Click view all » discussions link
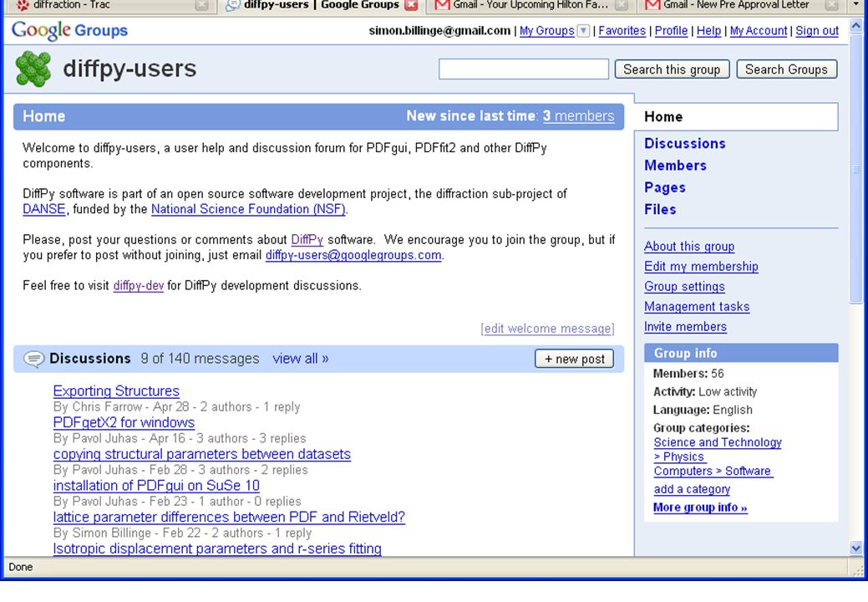The height and width of the screenshot is (602, 868). click(x=301, y=359)
